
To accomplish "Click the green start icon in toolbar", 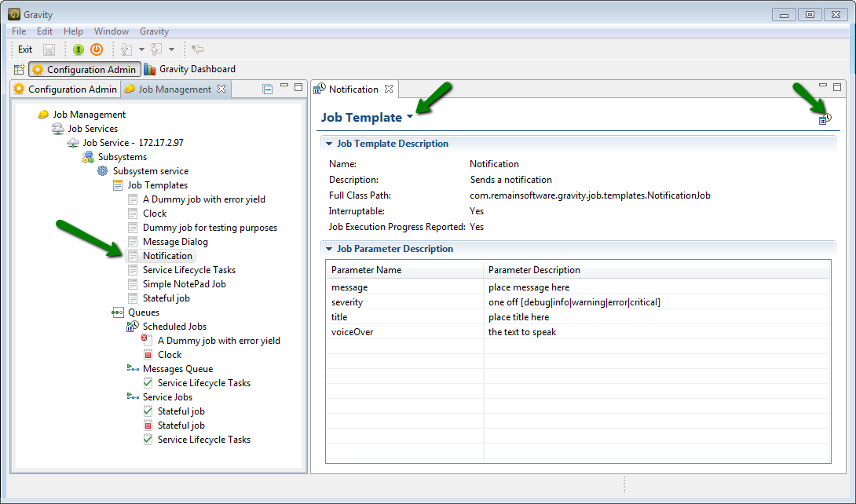I will [79, 49].
